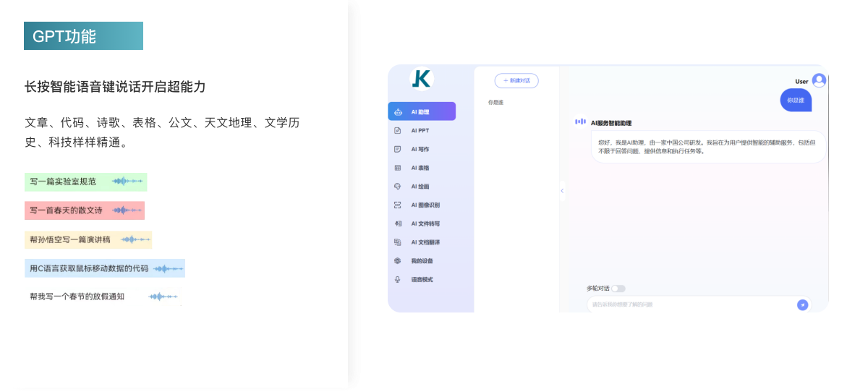Image resolution: width=868 pixels, height=392 pixels.
Task: Click the blue 用C语言获取鼠标移动数据的代码 prompt
Action: 104,268
